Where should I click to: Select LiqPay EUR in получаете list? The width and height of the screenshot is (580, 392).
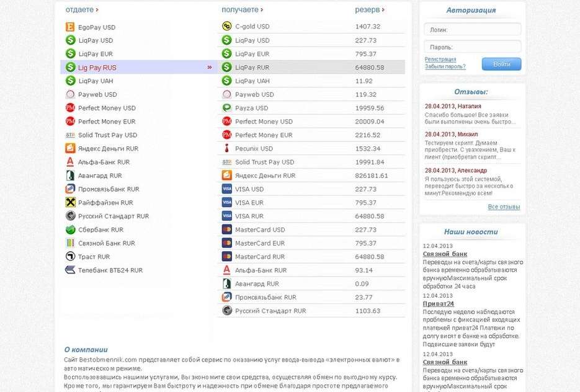coord(311,53)
